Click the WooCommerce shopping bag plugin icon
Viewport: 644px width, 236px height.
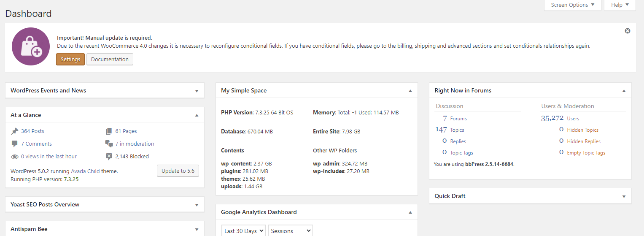click(x=31, y=46)
